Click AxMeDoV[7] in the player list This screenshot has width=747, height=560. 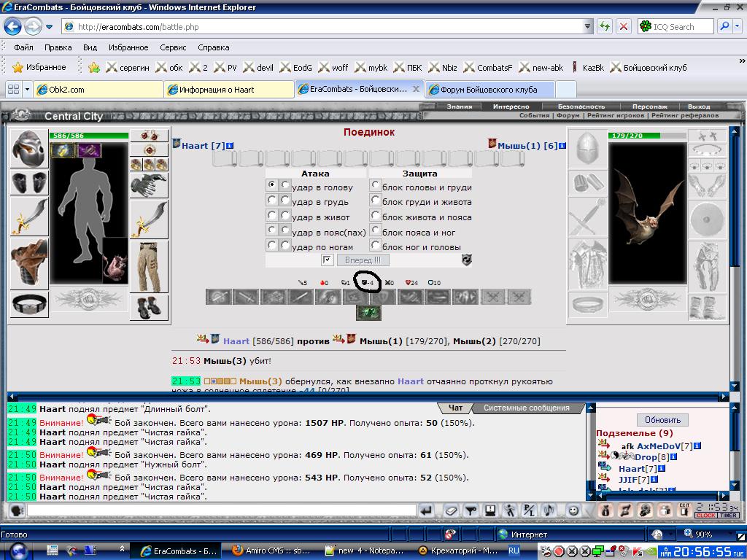point(665,446)
